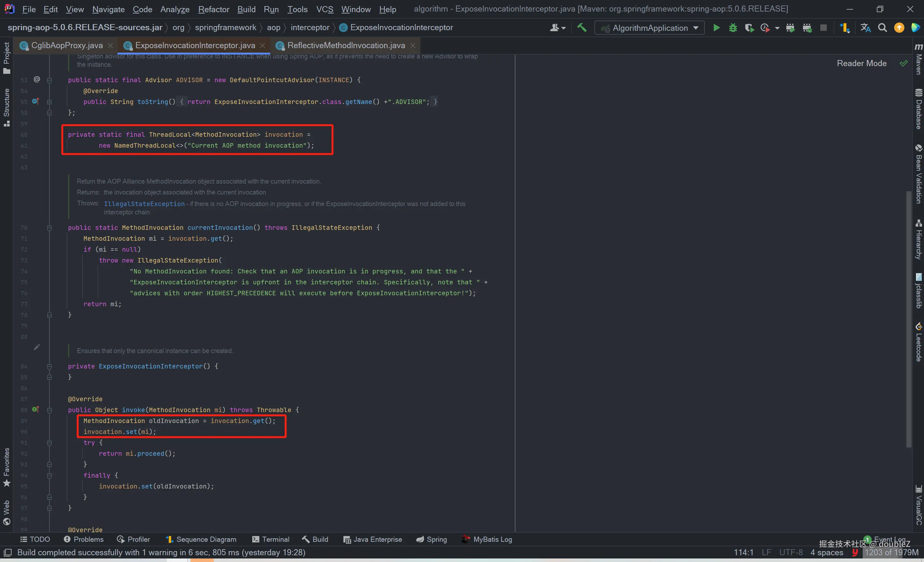This screenshot has height=562, width=924.
Task: Open Search Everywhere magnifier icon
Action: point(882,28)
